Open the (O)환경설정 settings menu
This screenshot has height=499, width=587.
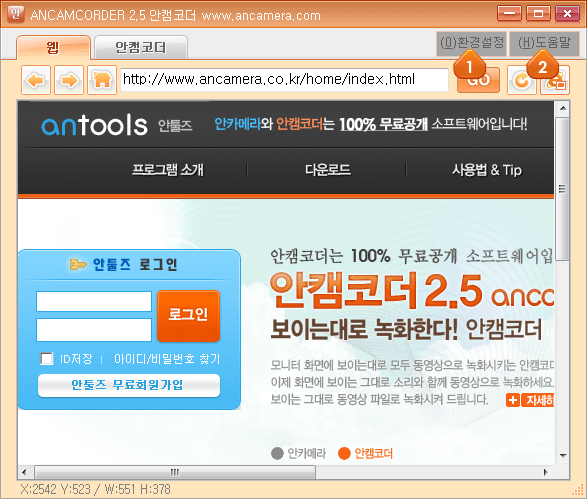(471, 43)
